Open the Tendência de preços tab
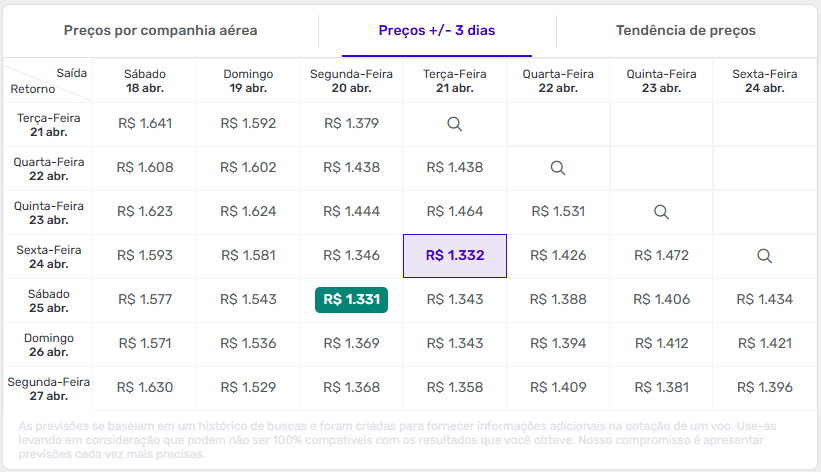 [685, 31]
